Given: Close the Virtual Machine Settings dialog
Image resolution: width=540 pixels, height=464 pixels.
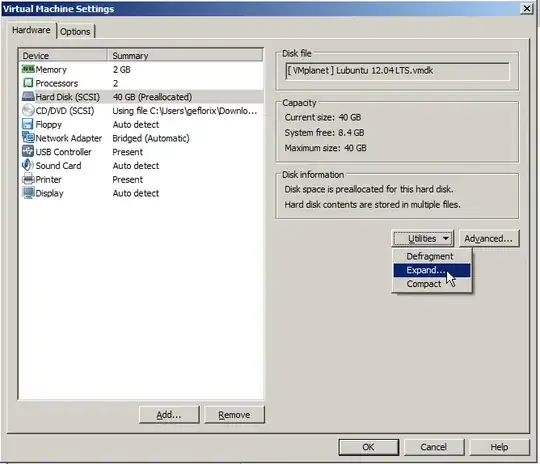Looking at the screenshot, I should [527, 9].
